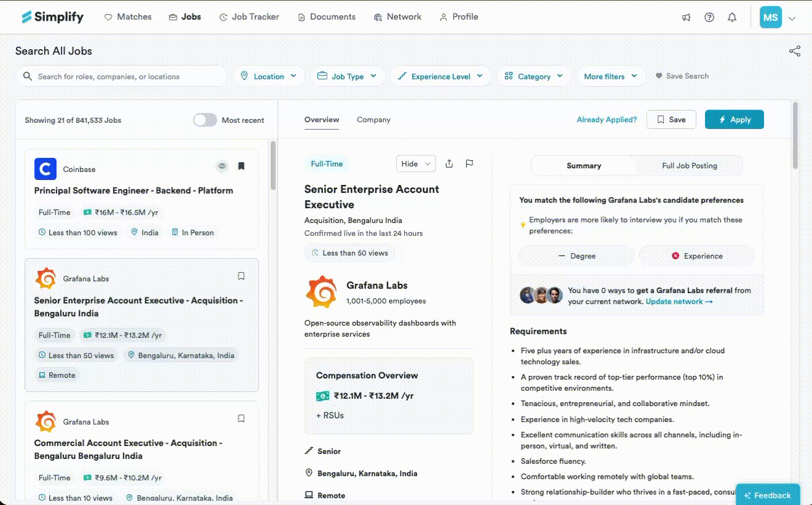Screen dimensions: 812x505
Task: Click the Coinbase company logo
Action: point(45,169)
